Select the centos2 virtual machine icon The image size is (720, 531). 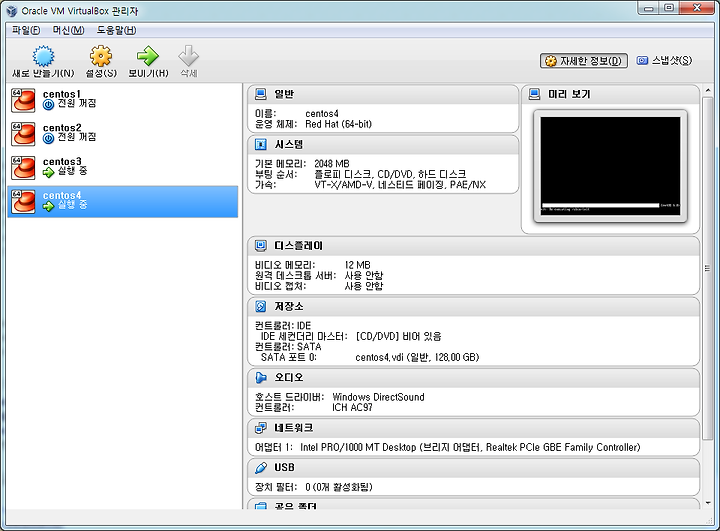click(x=23, y=134)
